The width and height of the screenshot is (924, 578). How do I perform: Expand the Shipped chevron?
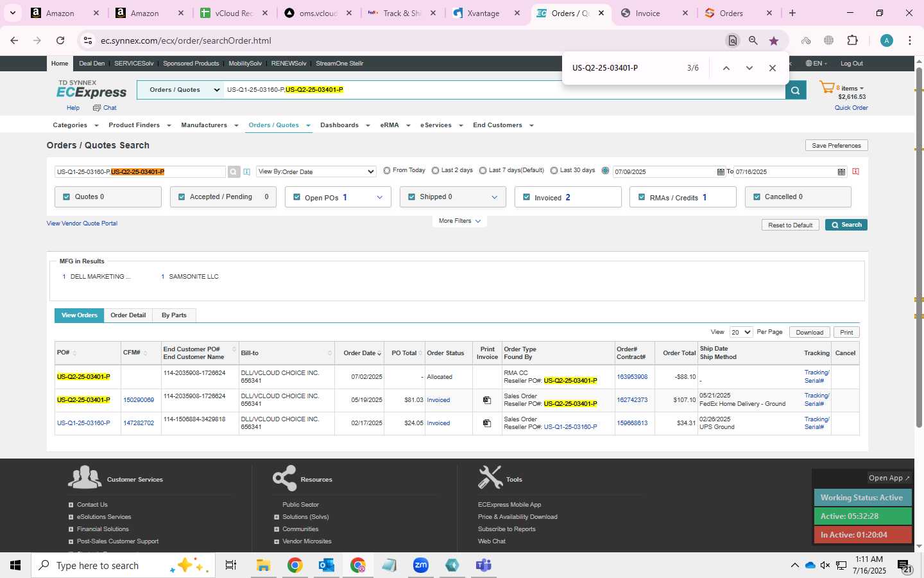[x=495, y=197]
